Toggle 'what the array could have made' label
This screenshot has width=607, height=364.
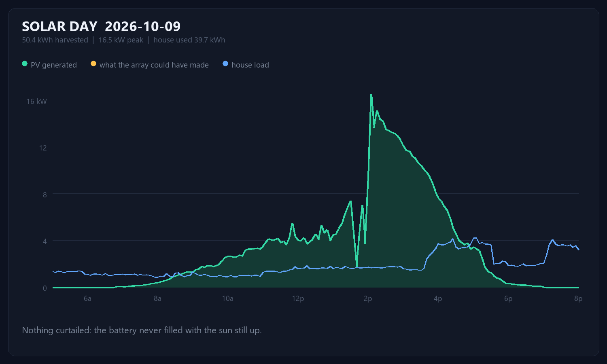click(x=154, y=65)
